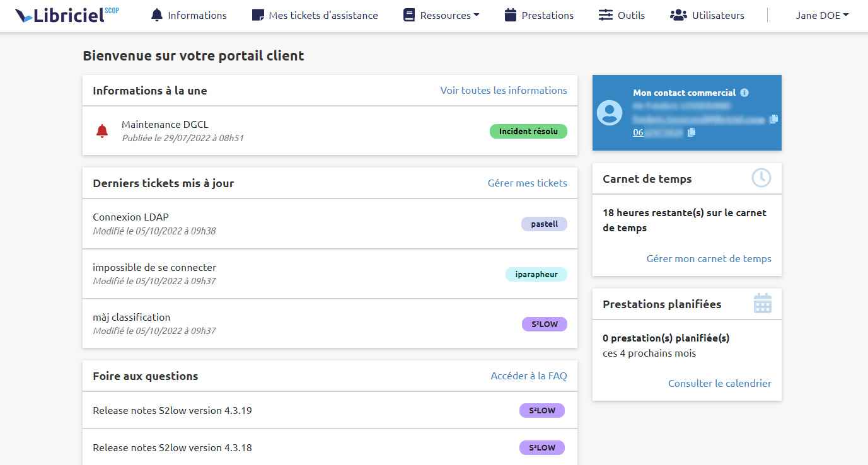Click the Derniers tickets mis à jour heading
This screenshot has height=465, width=868.
163,183
